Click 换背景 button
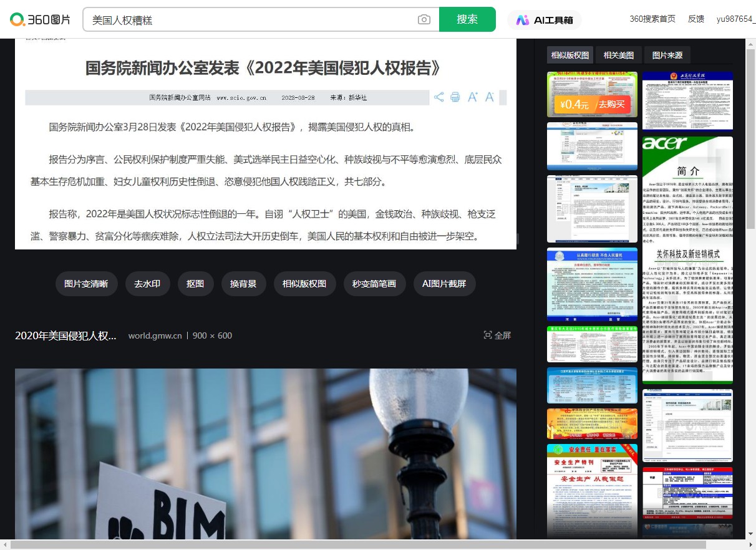Image resolution: width=756 pixels, height=550 pixels. [x=243, y=284]
